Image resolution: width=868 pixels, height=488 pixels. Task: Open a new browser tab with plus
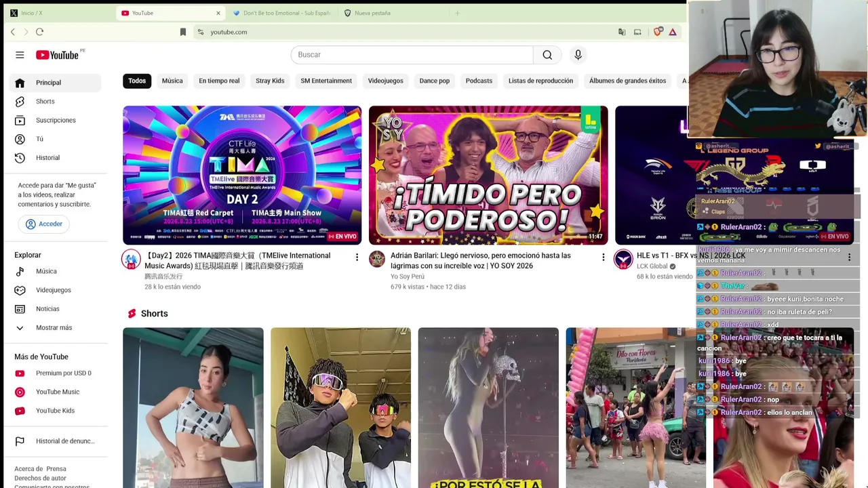point(457,13)
